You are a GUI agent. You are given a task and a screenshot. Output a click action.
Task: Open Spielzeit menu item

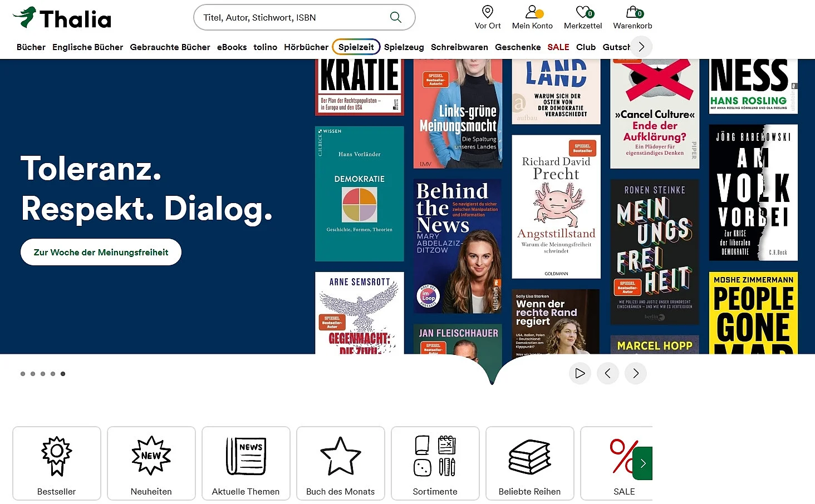click(x=356, y=47)
